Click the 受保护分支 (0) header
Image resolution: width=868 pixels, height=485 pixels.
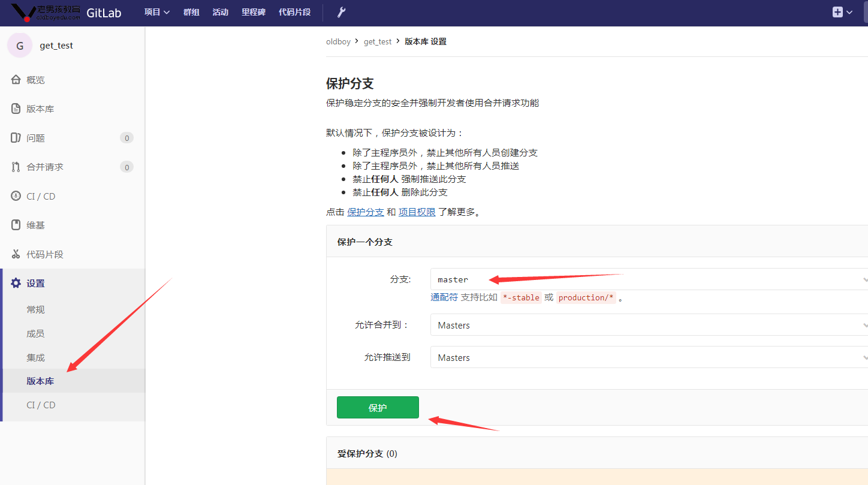tap(367, 453)
